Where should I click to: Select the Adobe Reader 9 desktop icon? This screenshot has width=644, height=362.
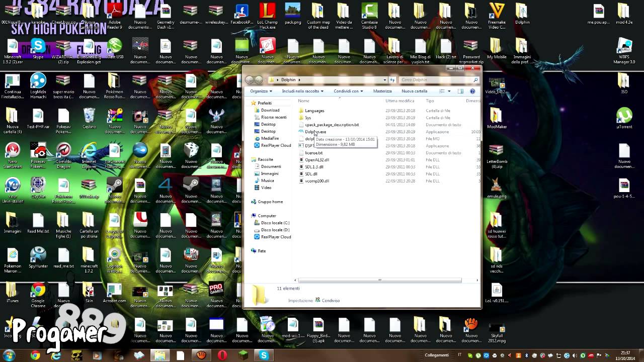[115, 17]
